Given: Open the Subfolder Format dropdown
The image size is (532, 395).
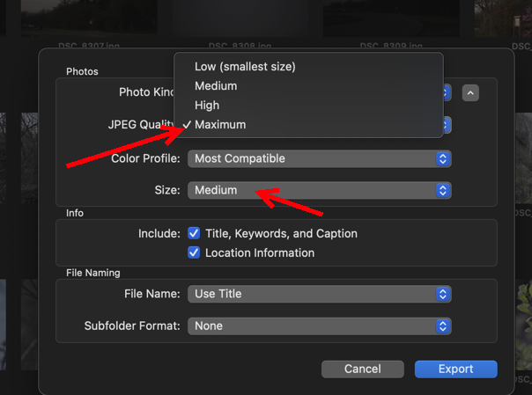Looking at the screenshot, I should tap(319, 326).
